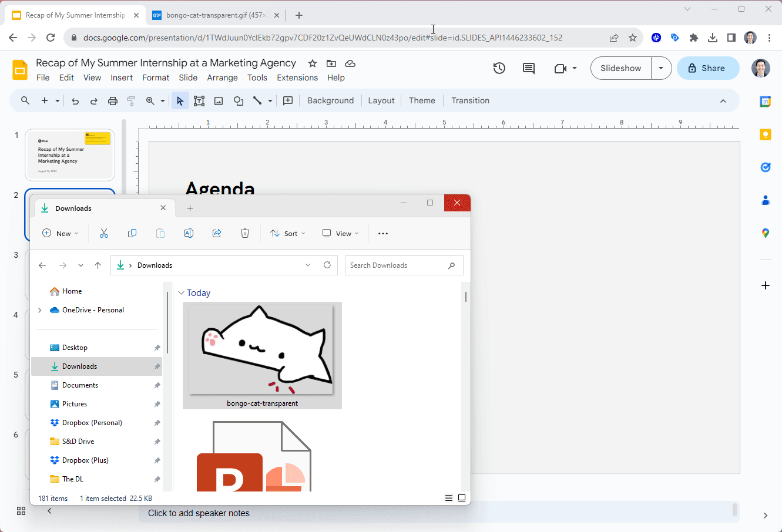Click Search Downloads field
This screenshot has width=782, height=532.
click(404, 265)
